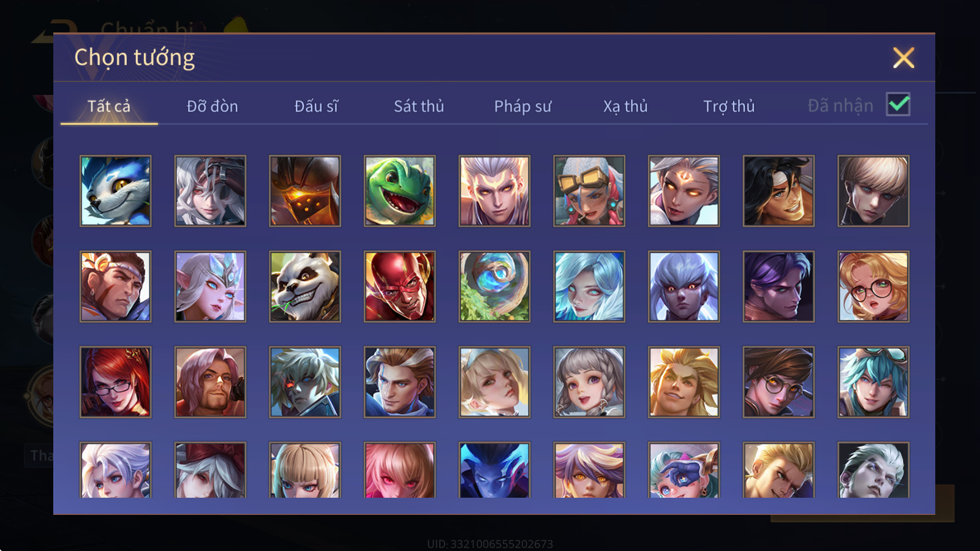Open the Trợ thủ tab
The height and width of the screenshot is (551, 980).
(x=729, y=107)
